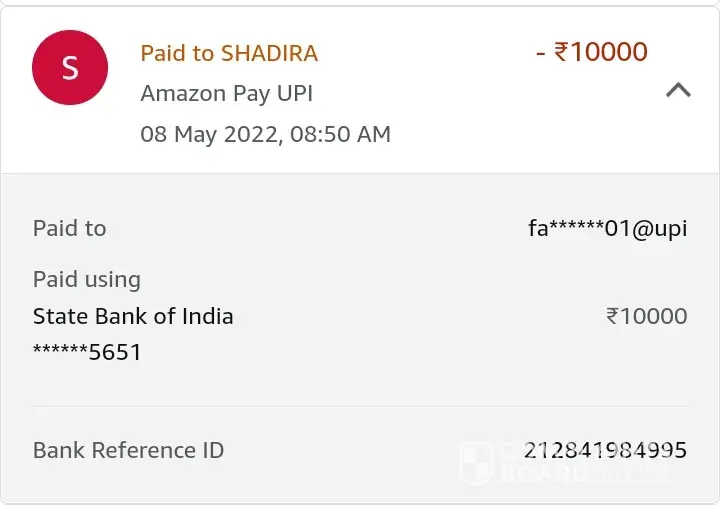Select the reference number 212841984995
The image size is (720, 505).
point(605,450)
